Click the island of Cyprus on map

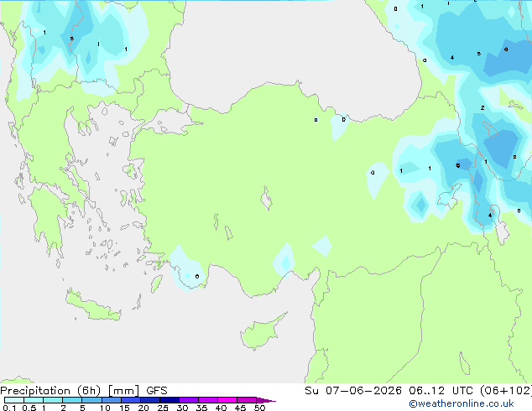pos(261,333)
